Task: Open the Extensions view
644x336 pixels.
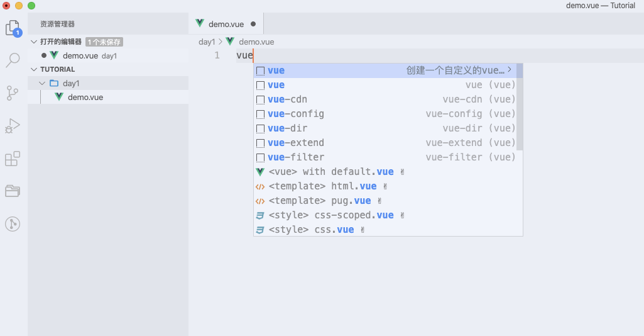Action: pyautogui.click(x=13, y=159)
